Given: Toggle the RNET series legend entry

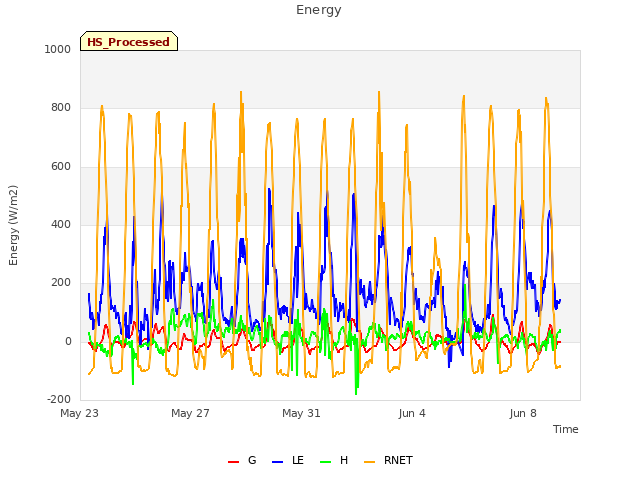Looking at the screenshot, I should point(388,460).
